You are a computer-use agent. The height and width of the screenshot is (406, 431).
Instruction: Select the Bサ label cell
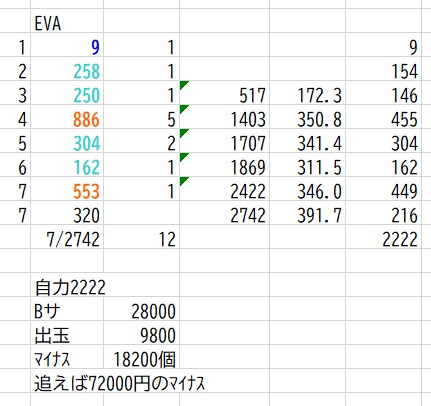pos(67,311)
